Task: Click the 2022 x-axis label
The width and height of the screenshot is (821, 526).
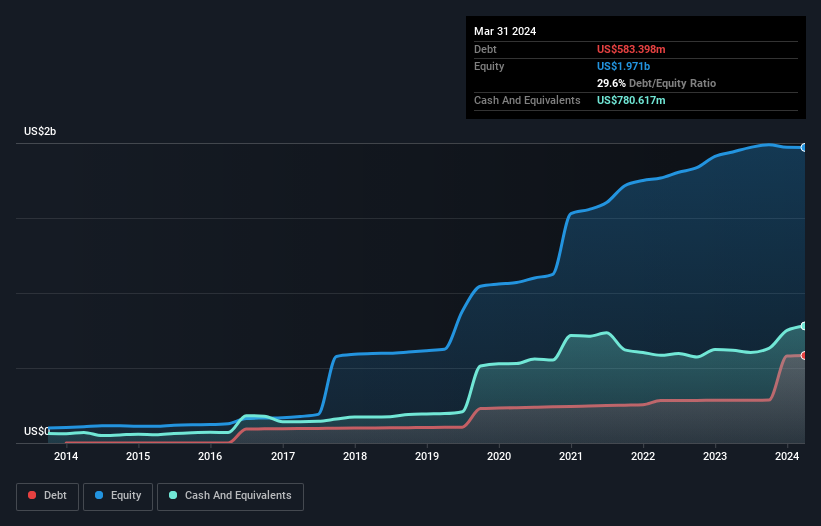Action: 643,456
